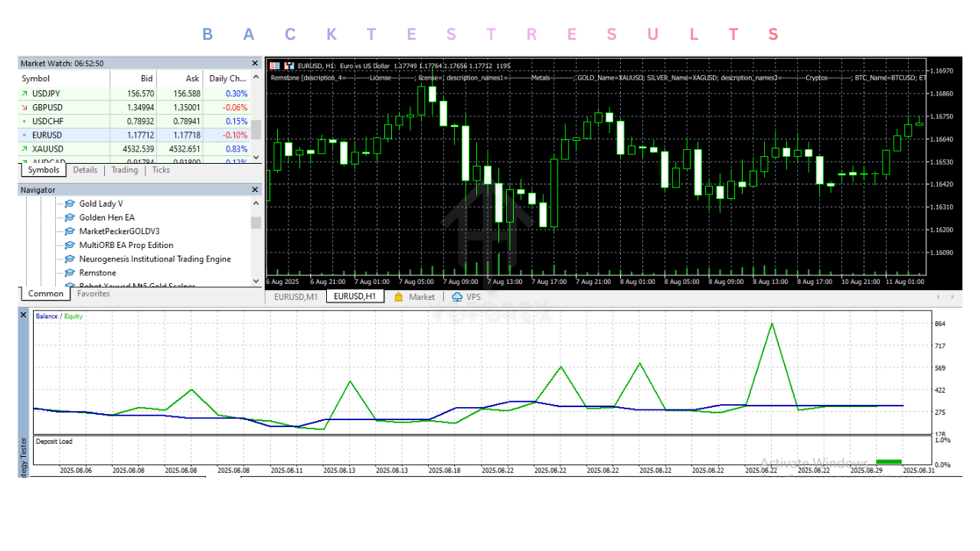Image resolution: width=980 pixels, height=551 pixels.
Task: Open the EURUSD,M1 chart tab
Action: click(x=296, y=297)
